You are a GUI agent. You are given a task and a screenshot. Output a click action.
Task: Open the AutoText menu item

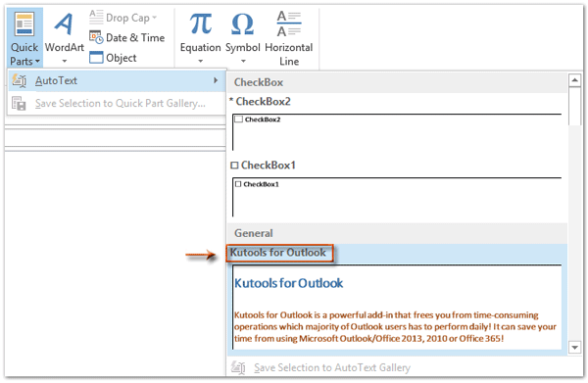click(117, 80)
